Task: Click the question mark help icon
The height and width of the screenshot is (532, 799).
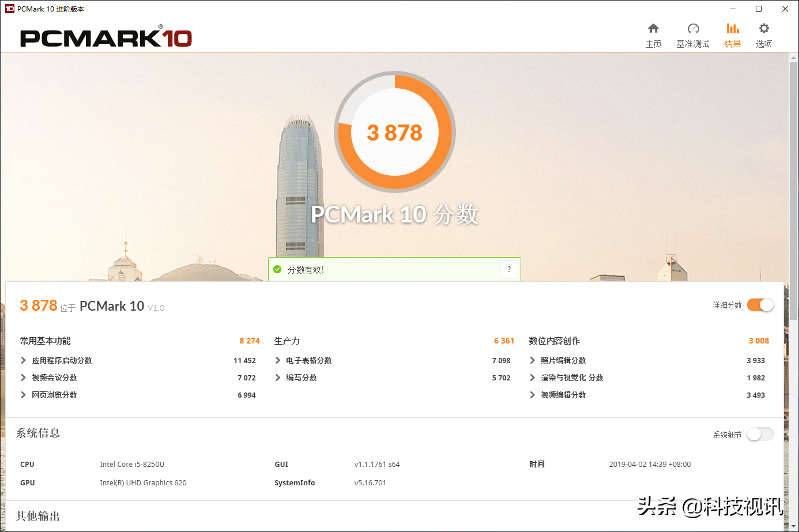Action: [509, 269]
